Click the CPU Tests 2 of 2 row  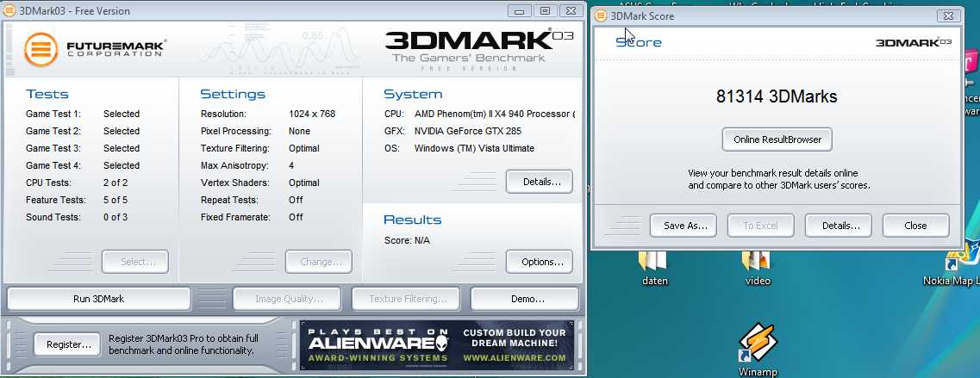coord(77,183)
